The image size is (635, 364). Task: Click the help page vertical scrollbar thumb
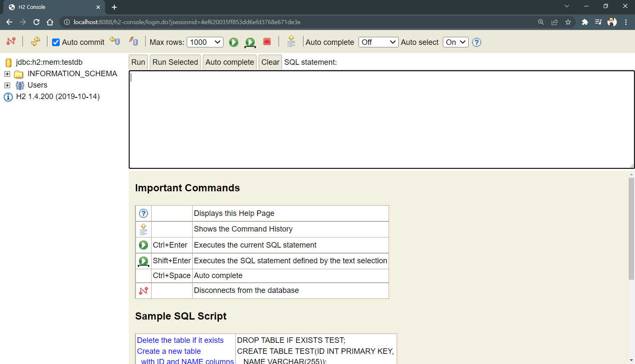pos(631,229)
